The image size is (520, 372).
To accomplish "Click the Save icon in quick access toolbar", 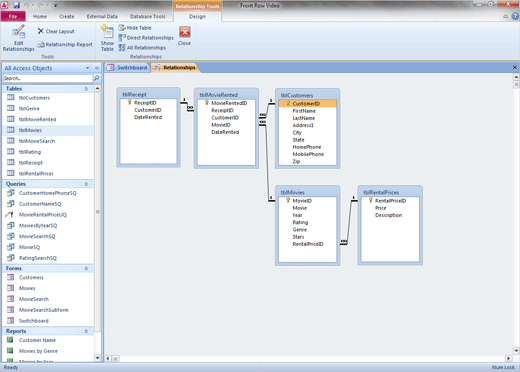I will (16, 5).
